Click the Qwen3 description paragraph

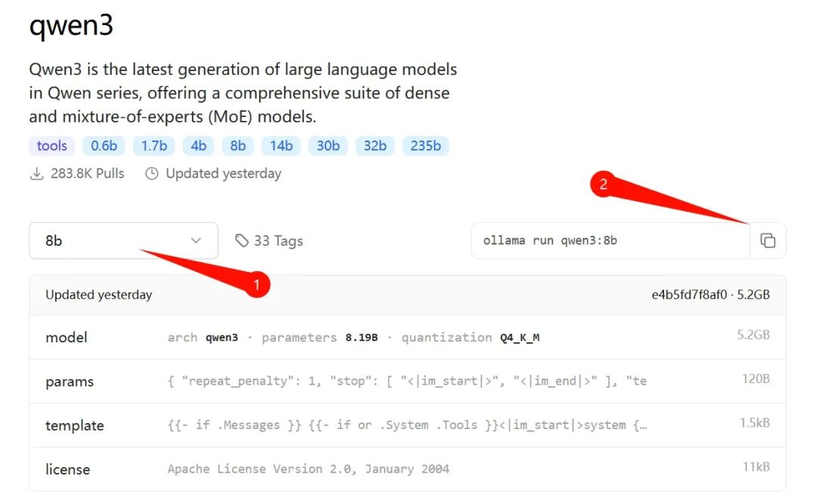[243, 93]
